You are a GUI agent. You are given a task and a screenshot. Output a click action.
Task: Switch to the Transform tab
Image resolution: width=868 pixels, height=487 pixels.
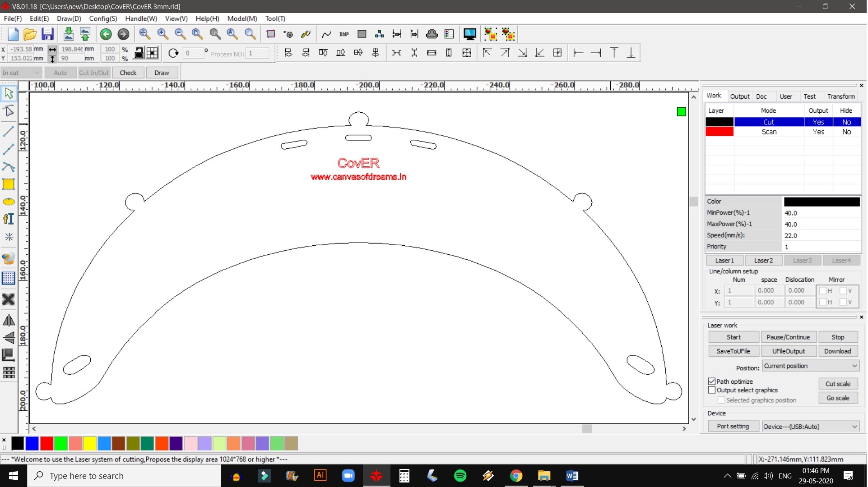tap(841, 96)
